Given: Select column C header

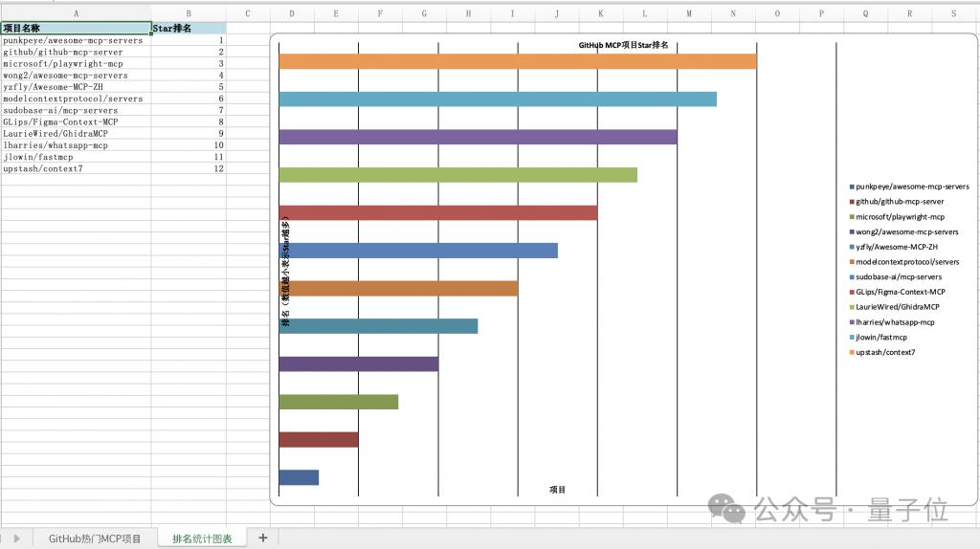Looking at the screenshot, I should coord(248,13).
